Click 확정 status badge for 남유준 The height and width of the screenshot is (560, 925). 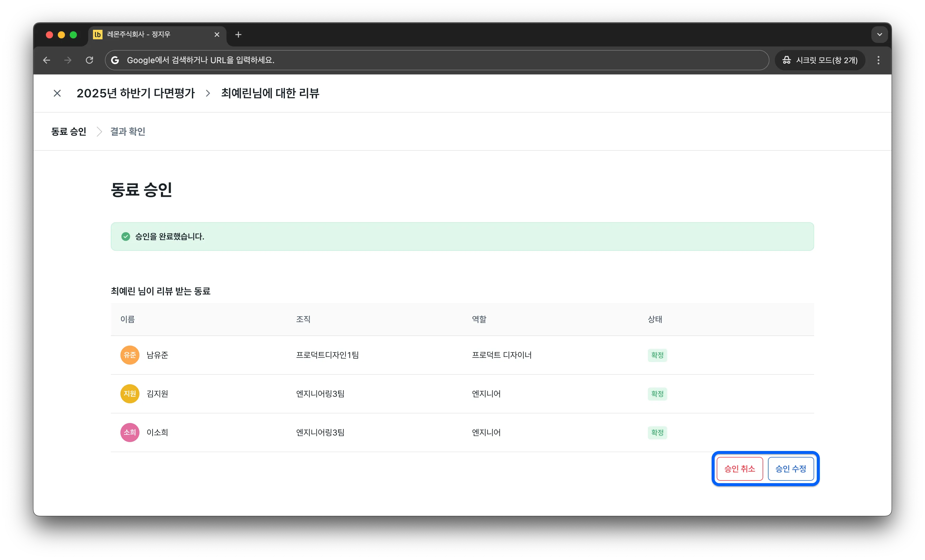coord(657,355)
